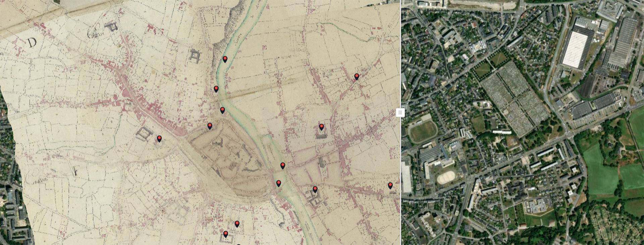Select the upper of the two pins at the bottom
Viewport: 644px width, 245px height.
click(237, 224)
